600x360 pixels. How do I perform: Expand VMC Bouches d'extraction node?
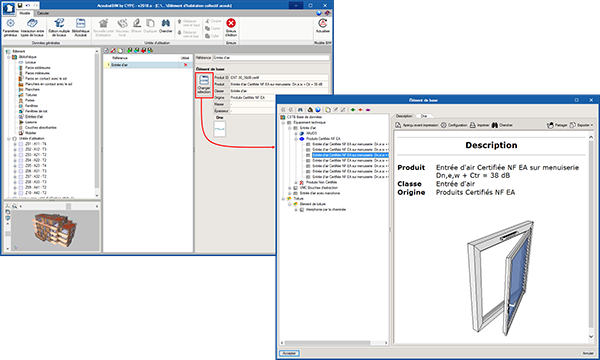[290, 188]
